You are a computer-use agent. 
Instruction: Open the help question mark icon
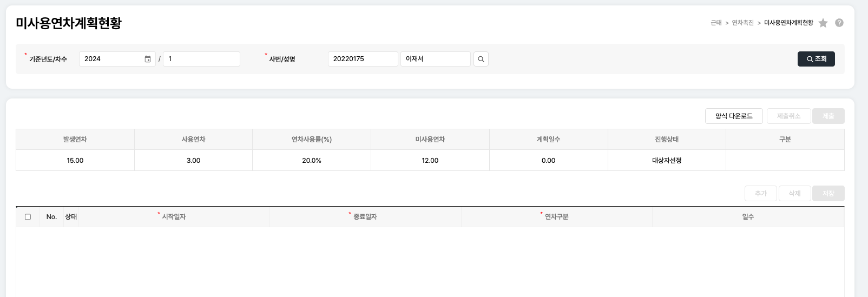click(839, 23)
